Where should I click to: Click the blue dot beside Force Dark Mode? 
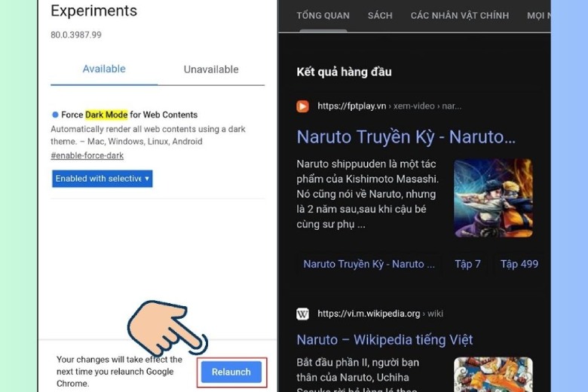55,115
